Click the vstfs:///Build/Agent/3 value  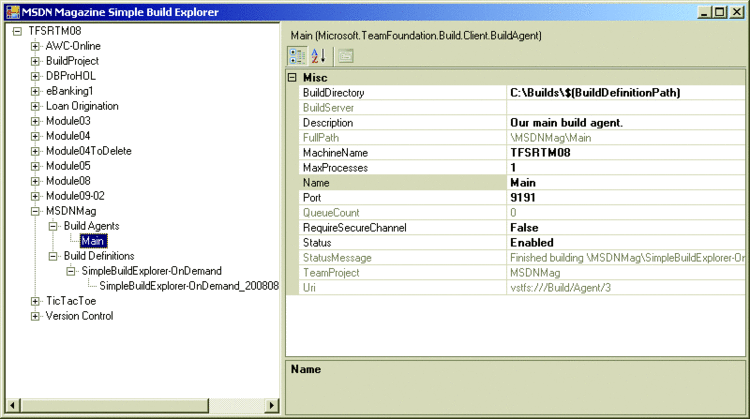(x=561, y=287)
